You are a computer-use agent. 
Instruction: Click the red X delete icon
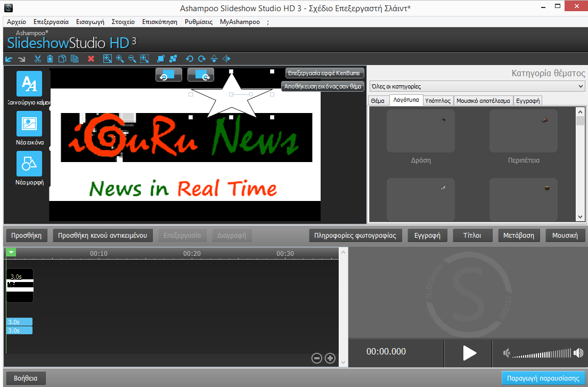pos(91,59)
